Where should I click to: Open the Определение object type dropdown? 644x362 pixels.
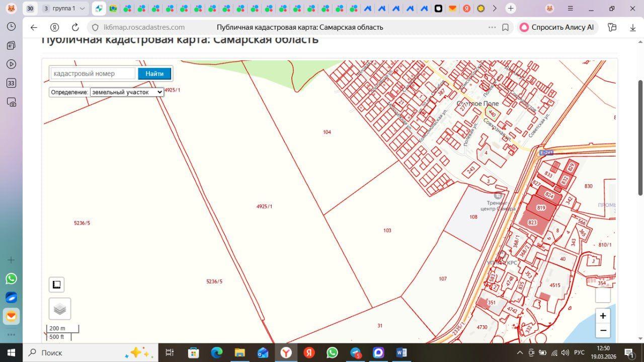click(127, 92)
